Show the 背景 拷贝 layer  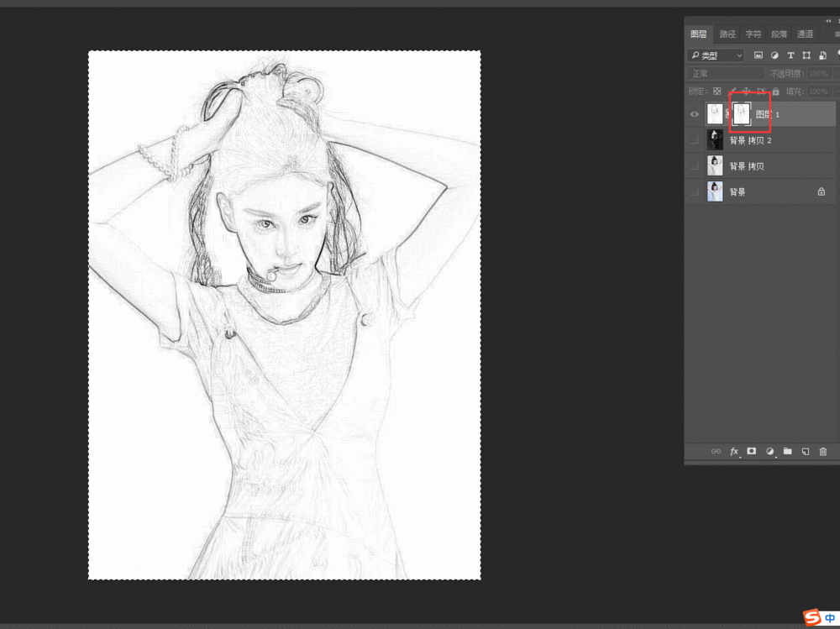(x=694, y=166)
